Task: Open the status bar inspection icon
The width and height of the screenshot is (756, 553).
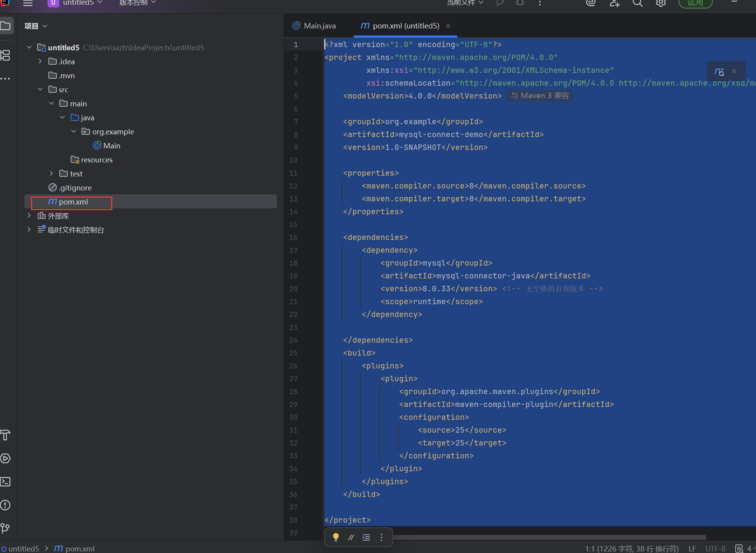Action: (x=739, y=548)
